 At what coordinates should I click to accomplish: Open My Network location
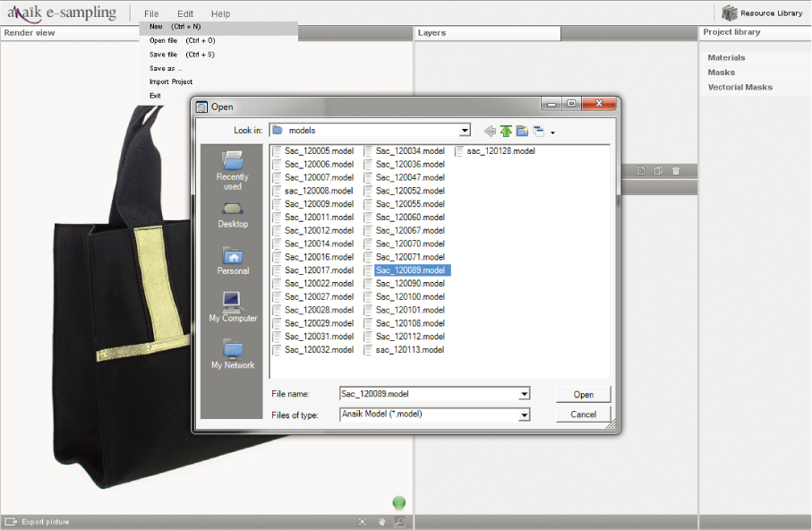click(x=233, y=354)
